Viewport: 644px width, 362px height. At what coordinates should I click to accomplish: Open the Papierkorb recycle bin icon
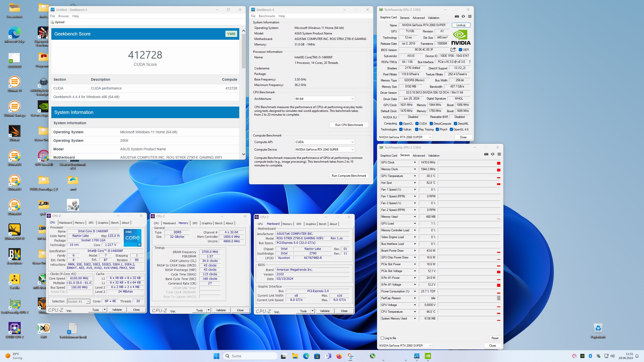[598, 330]
